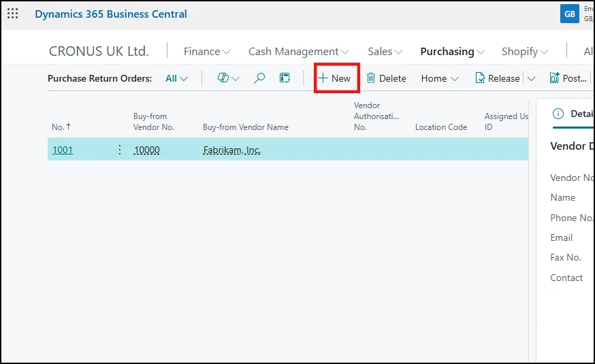Click the Post action
The height and width of the screenshot is (364, 595).
[x=568, y=78]
